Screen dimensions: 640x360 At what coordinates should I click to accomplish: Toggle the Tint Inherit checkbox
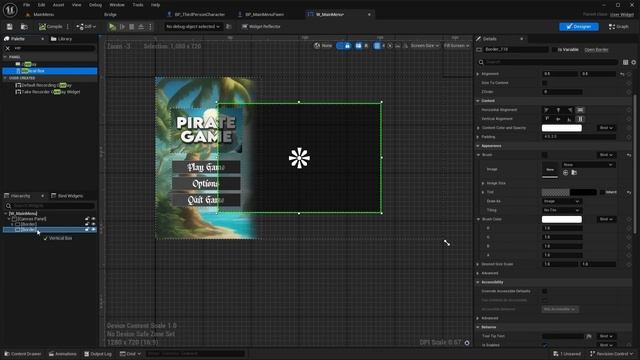point(602,192)
